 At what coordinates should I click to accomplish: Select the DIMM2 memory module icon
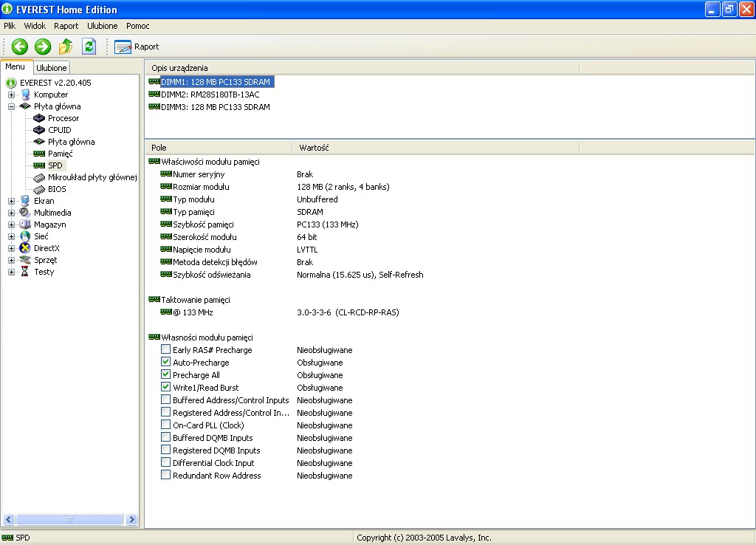click(x=154, y=94)
